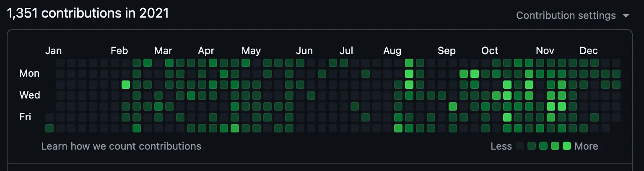Click the Fri weekday label
Viewport: 644px width, 171px height.
coord(25,117)
